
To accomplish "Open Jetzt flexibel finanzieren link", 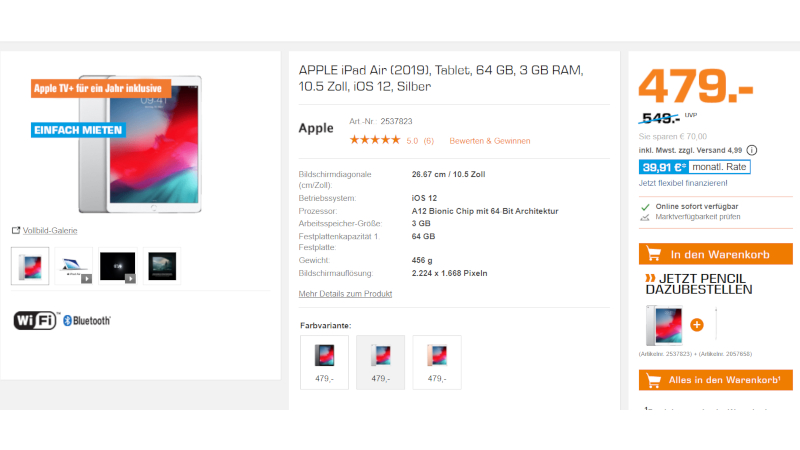I will click(683, 183).
